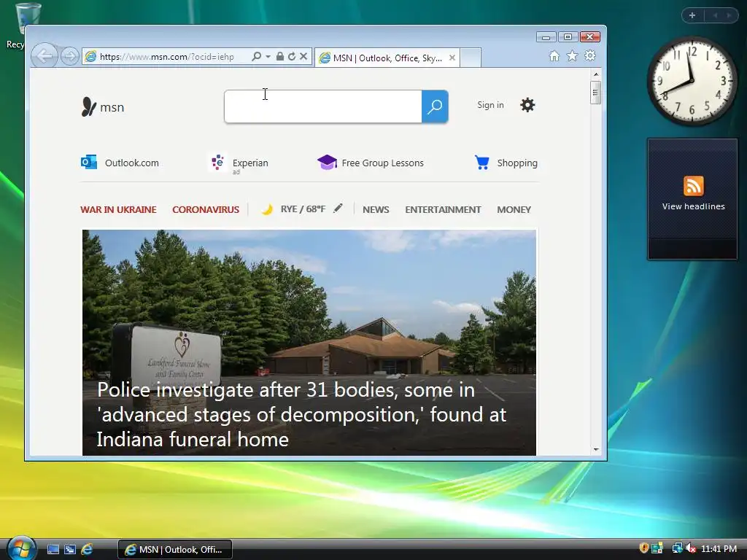Open the Experian link
Image resolution: width=747 pixels, height=560 pixels.
coord(250,163)
